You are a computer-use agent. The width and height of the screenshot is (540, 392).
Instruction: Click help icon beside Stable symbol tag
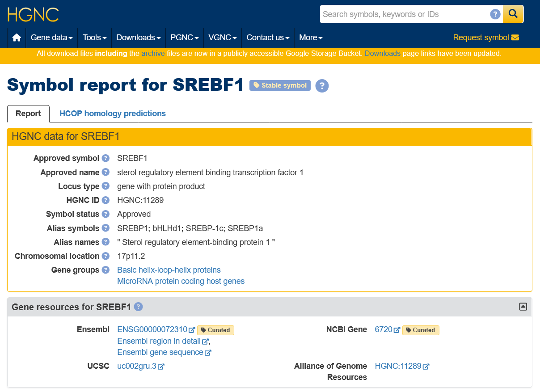pyautogui.click(x=322, y=85)
